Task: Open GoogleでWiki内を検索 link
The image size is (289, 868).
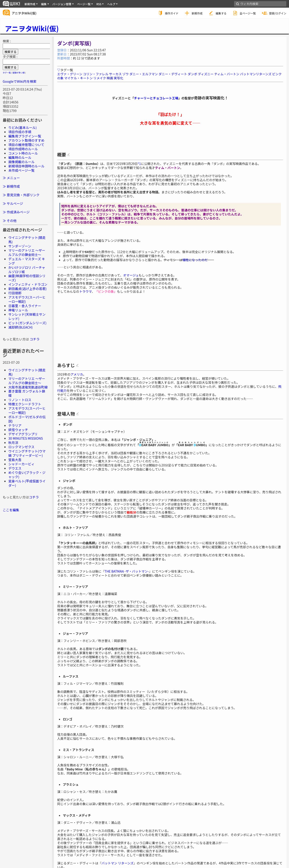Action: (x=20, y=82)
